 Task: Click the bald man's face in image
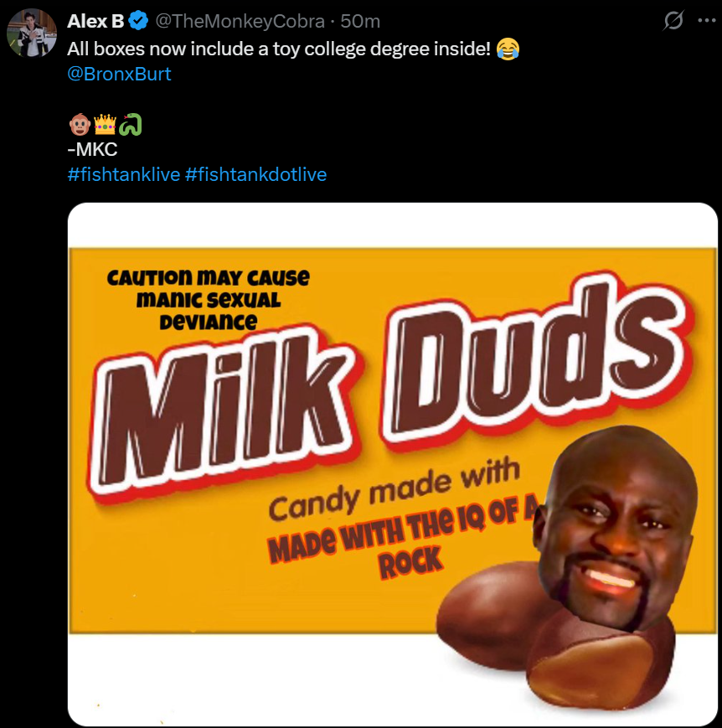pos(620,528)
